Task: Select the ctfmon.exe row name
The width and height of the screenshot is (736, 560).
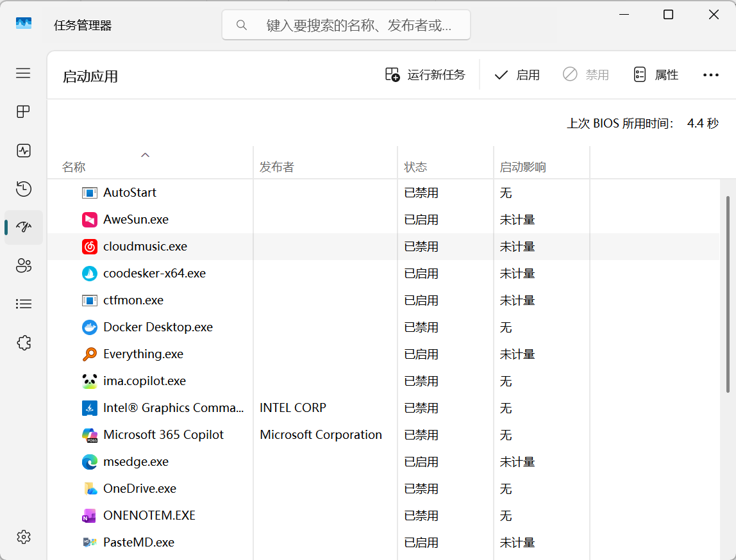Action: [x=133, y=300]
